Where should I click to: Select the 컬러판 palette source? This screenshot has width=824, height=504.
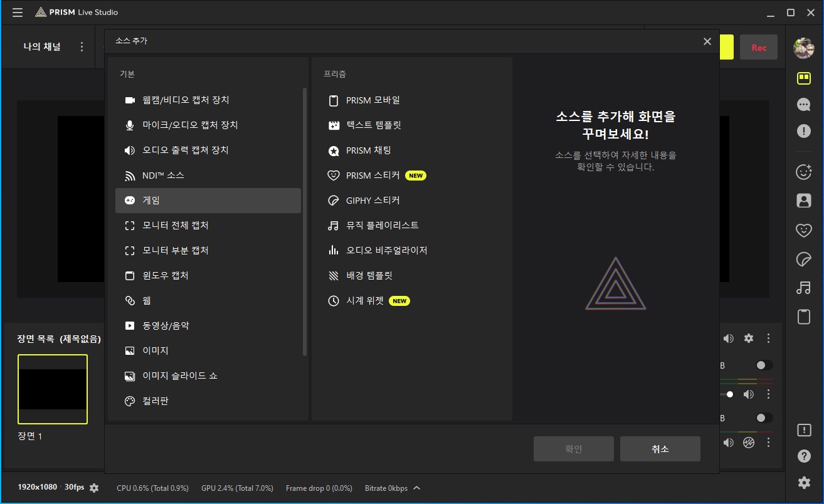pos(208,401)
